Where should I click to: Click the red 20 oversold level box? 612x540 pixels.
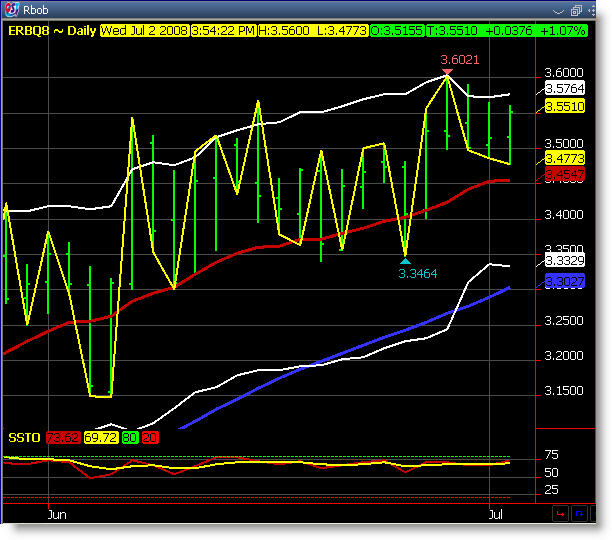[x=150, y=438]
